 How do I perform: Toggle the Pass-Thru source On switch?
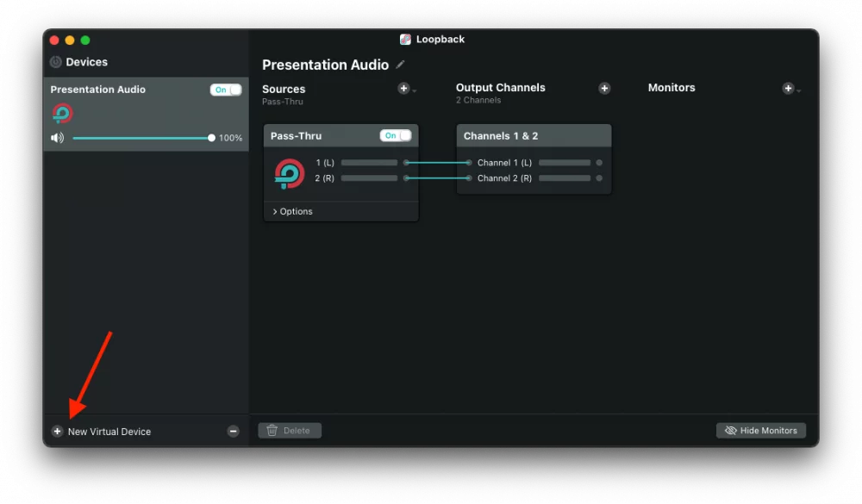[396, 136]
